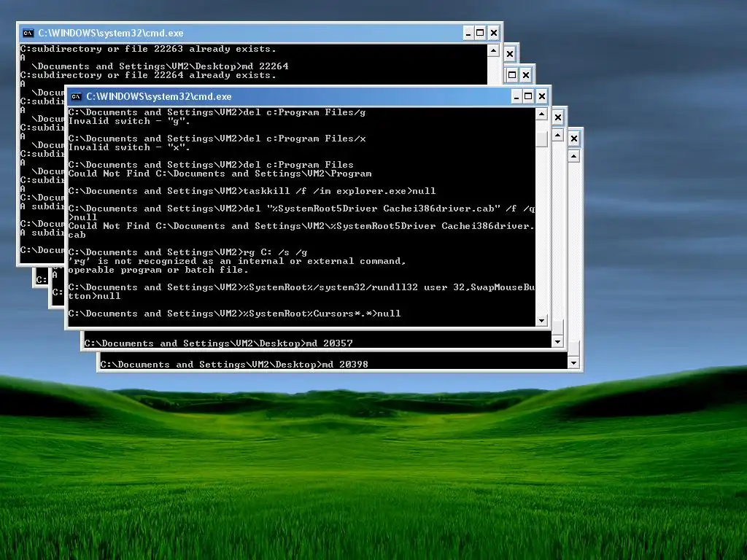Click the line 'del c:Program Files/x'
This screenshot has width=747, height=560.
click(217, 139)
